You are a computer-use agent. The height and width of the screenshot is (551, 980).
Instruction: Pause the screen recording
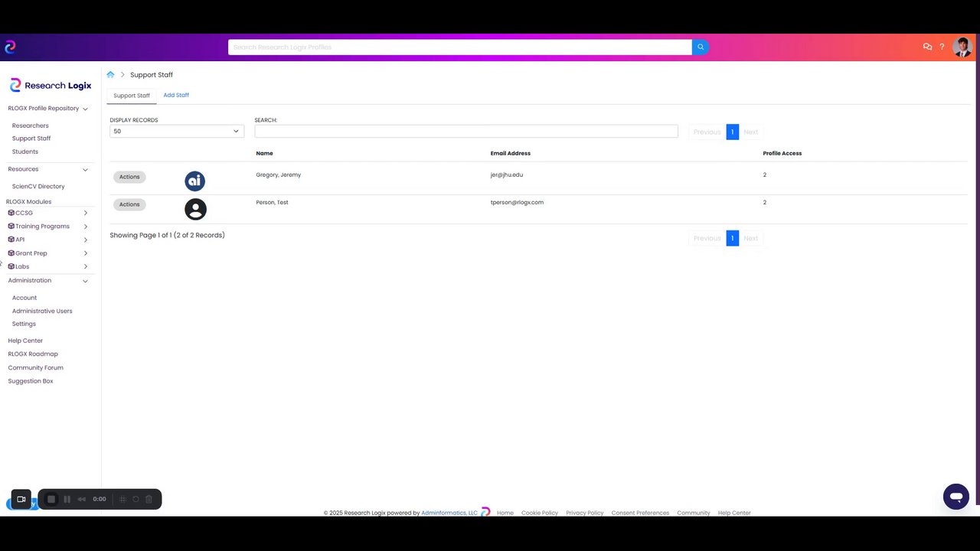tap(67, 499)
